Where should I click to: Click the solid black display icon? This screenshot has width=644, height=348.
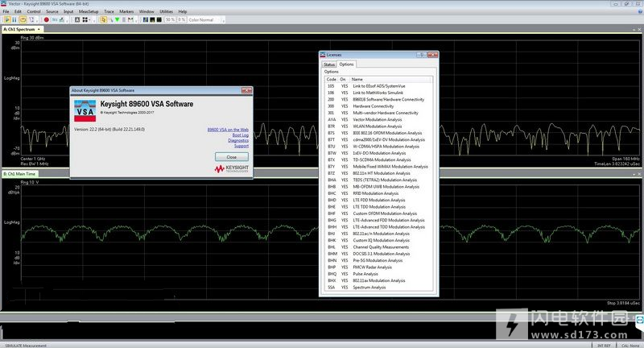[159, 19]
